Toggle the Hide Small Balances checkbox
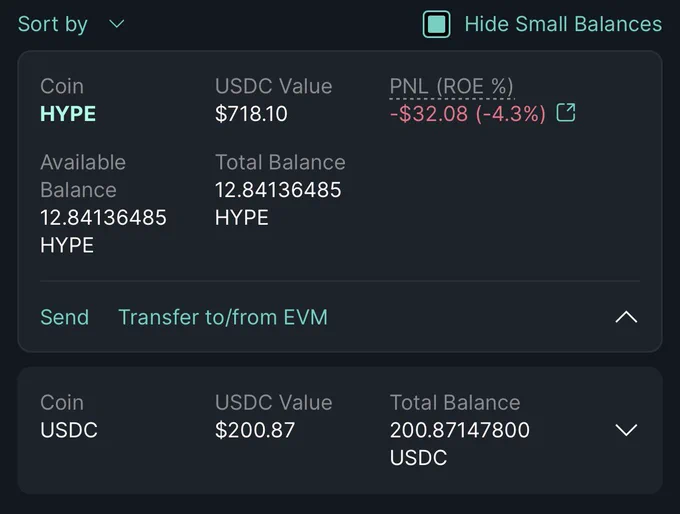680x514 pixels. click(436, 24)
